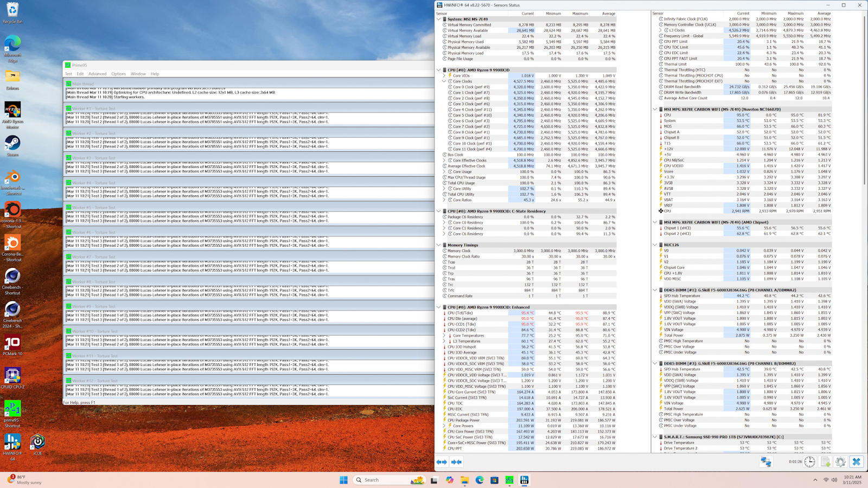Start sensor logging with the sheet-plus icon
This screenshot has width=868, height=488.
point(825,462)
